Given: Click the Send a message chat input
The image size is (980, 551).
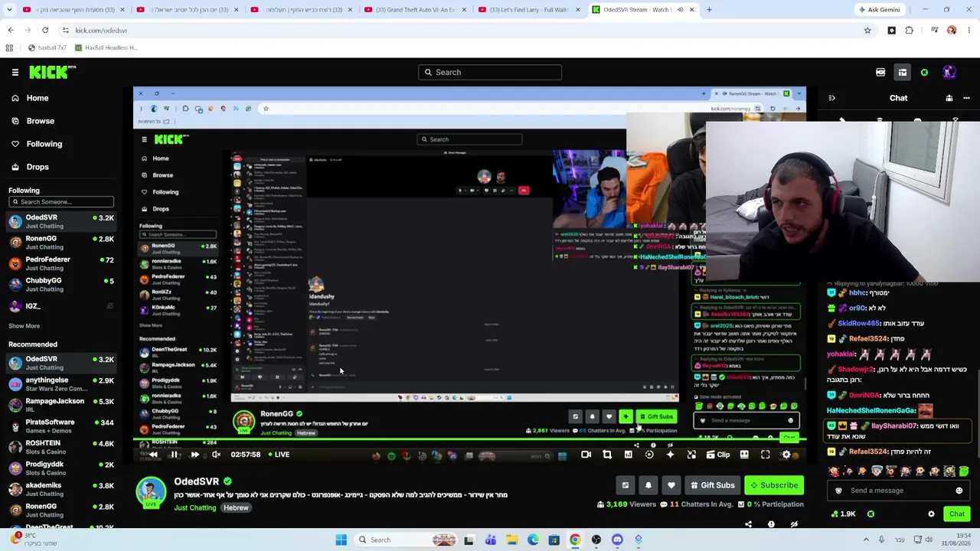Looking at the screenshot, I should point(897,491).
